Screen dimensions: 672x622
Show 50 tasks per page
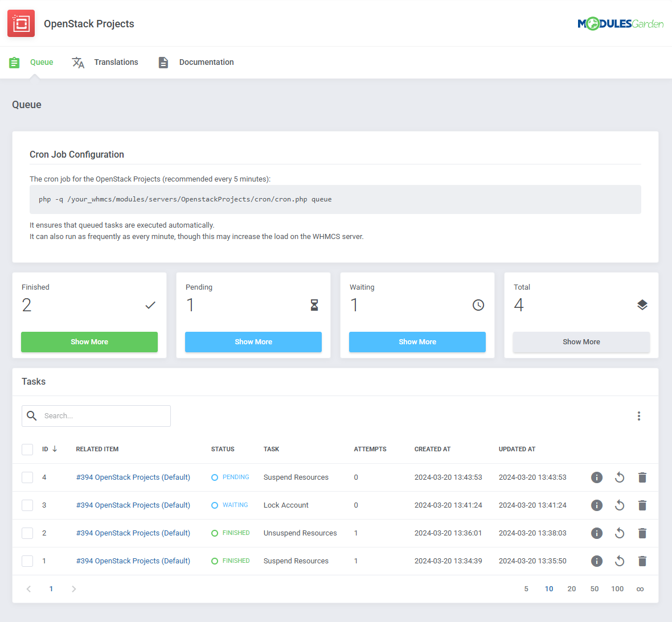(595, 589)
